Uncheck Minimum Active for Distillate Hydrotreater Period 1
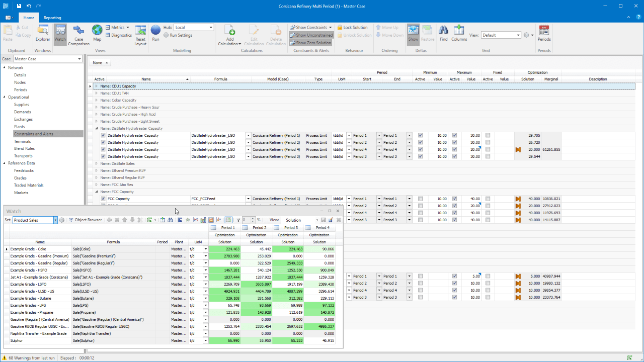The width and height of the screenshot is (644, 362). pos(420,135)
